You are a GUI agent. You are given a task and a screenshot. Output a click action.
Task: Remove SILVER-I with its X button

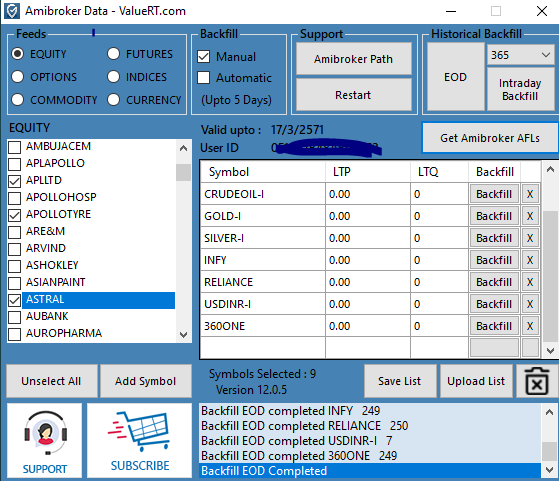[x=530, y=238]
